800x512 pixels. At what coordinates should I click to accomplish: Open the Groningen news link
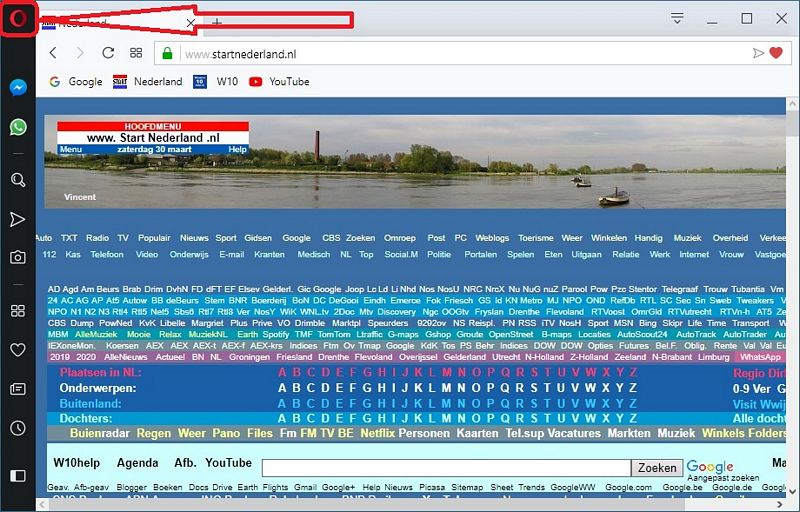click(249, 357)
